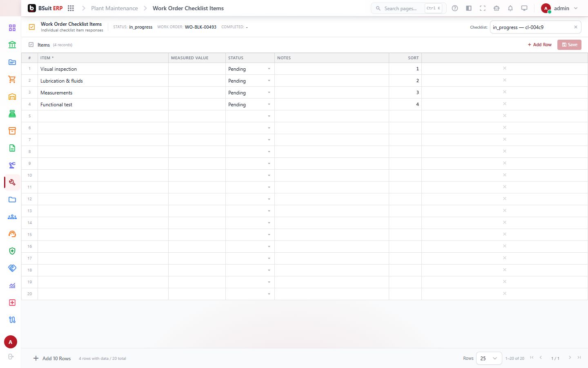Open the shopping cart sidebar module

pyautogui.click(x=12, y=79)
